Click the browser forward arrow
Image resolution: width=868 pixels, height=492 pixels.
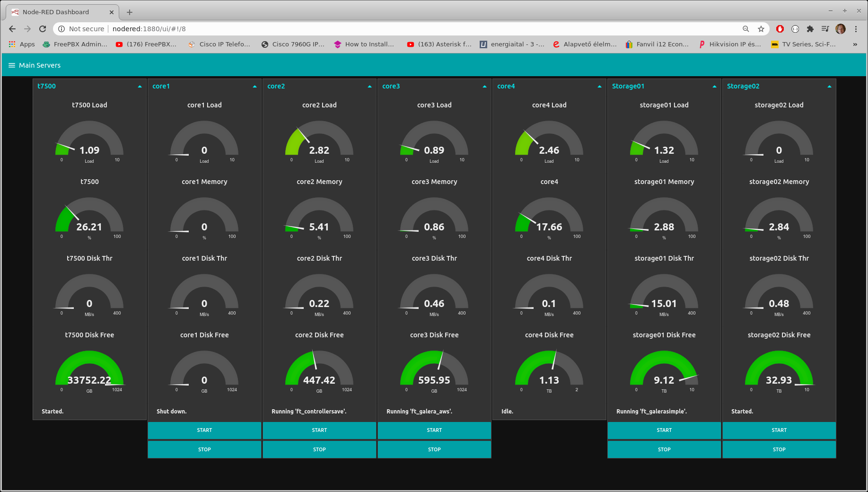27,29
